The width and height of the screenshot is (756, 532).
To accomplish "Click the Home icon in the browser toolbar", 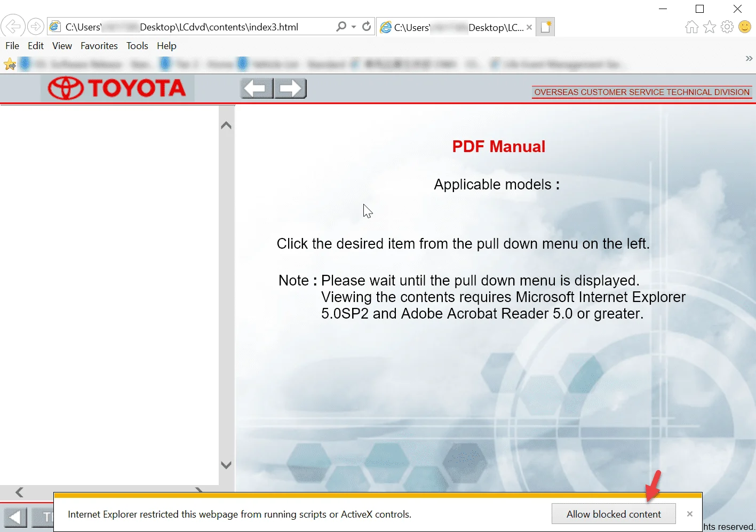I will (x=692, y=27).
